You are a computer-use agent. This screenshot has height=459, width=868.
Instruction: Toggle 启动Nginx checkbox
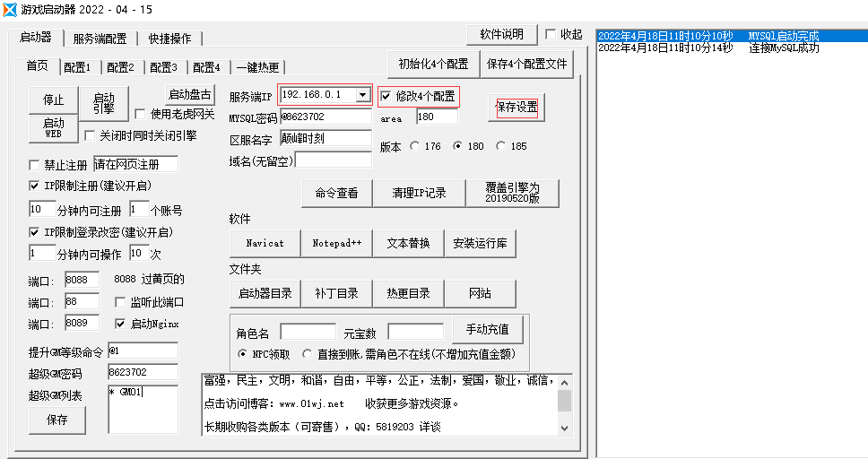coord(120,324)
